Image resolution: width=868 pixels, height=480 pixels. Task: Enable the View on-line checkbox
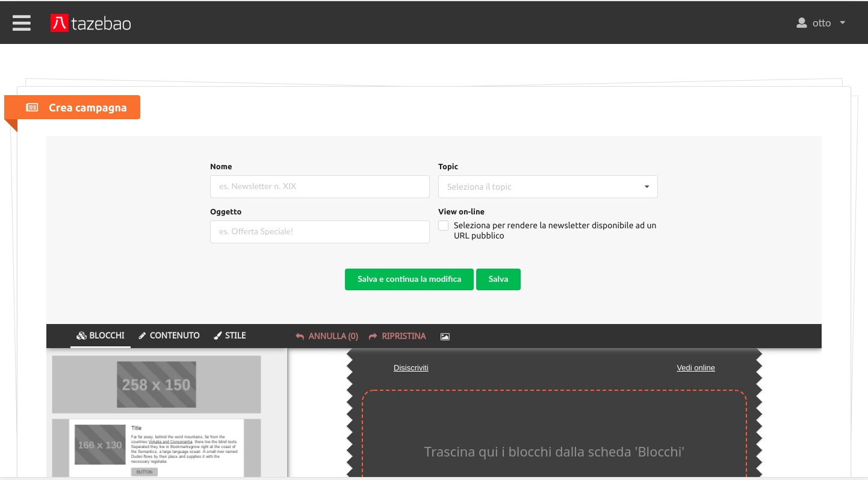tap(444, 225)
